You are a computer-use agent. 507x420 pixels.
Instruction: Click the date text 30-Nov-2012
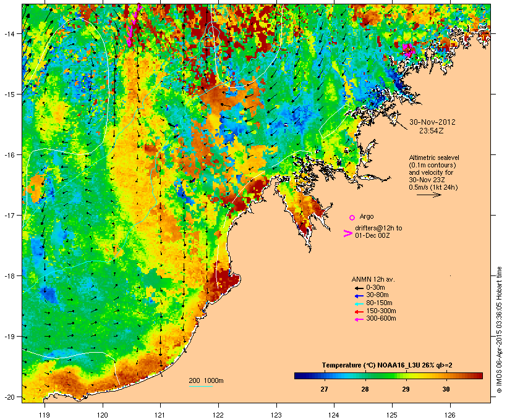click(432, 122)
